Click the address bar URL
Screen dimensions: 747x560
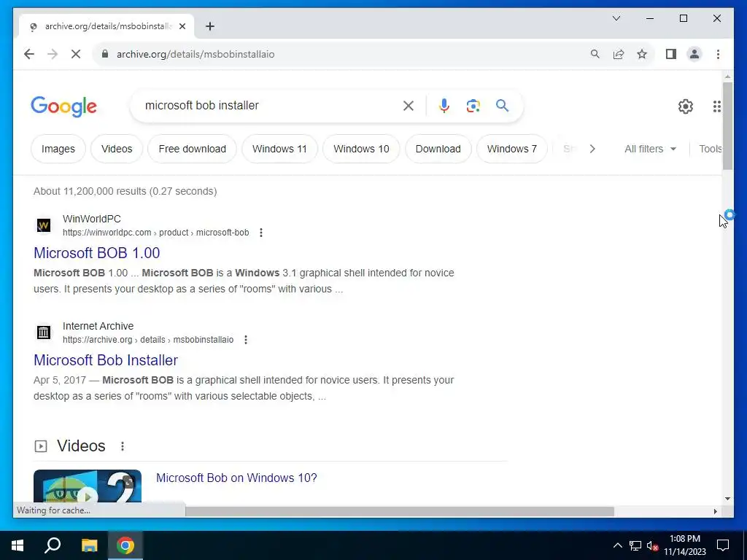point(196,54)
